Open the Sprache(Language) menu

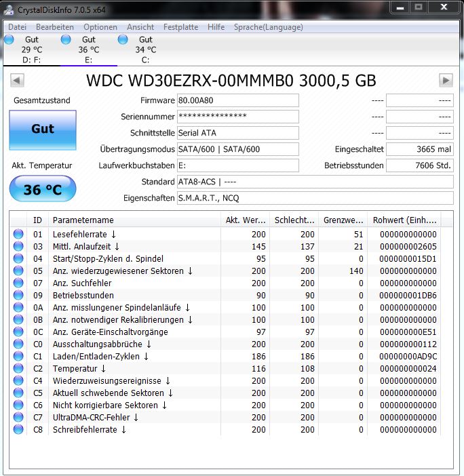[269, 27]
